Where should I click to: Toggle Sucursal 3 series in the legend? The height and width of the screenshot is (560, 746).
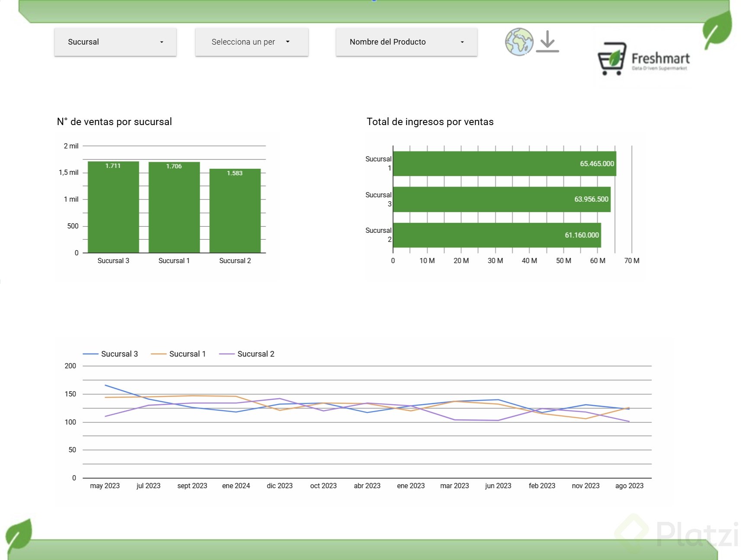pos(110,354)
